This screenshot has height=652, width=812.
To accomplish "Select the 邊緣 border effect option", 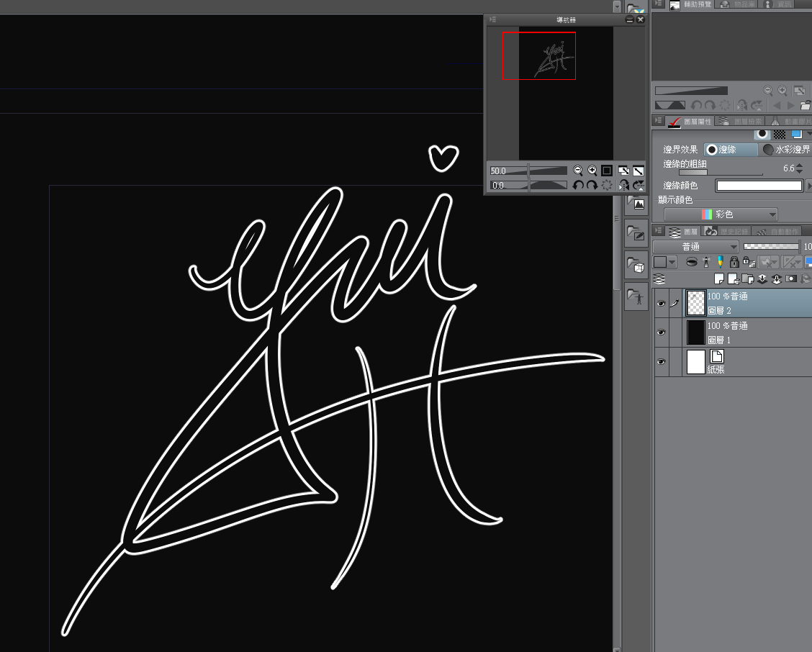I will coord(731,150).
